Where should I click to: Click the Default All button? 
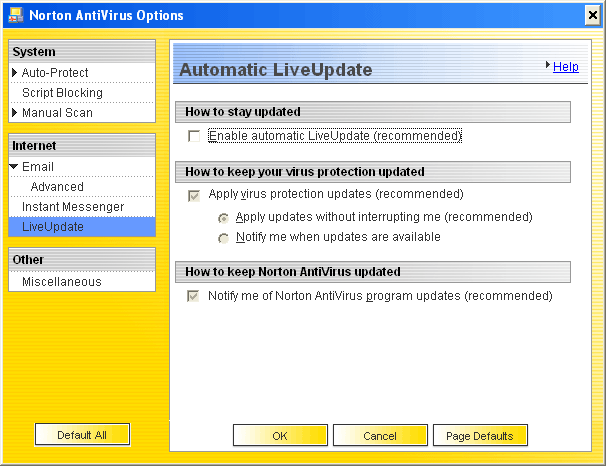pyautogui.click(x=82, y=435)
